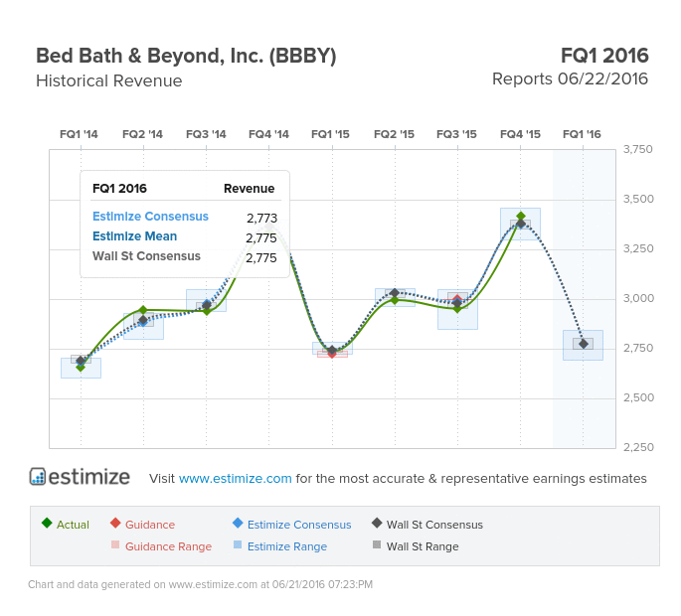Click the green Actual legend diamond
681x616 pixels.
[47, 523]
